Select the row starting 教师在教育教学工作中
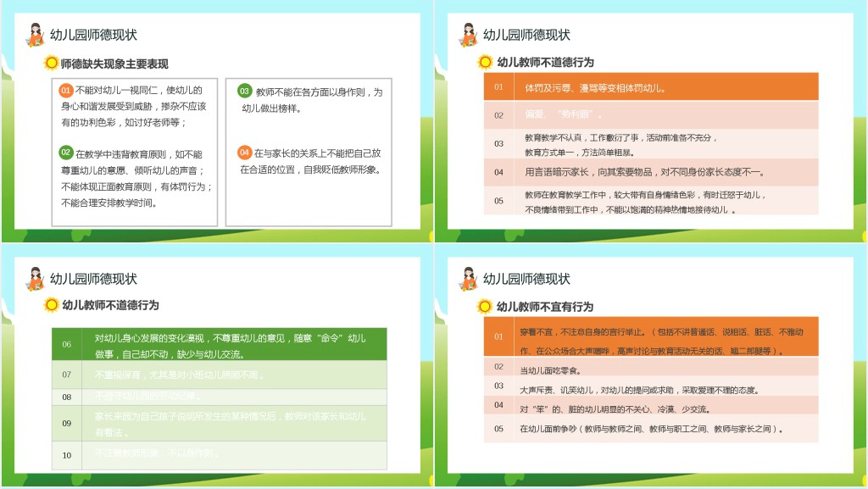 point(651,201)
